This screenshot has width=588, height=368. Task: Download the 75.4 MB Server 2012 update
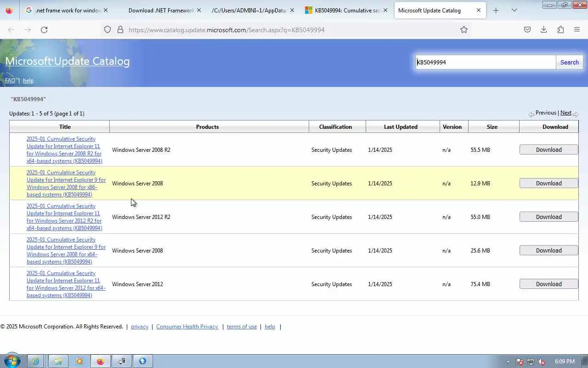548,284
